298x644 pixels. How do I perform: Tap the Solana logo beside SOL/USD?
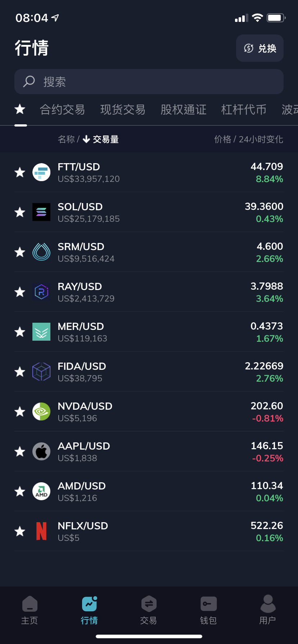pyautogui.click(x=41, y=212)
